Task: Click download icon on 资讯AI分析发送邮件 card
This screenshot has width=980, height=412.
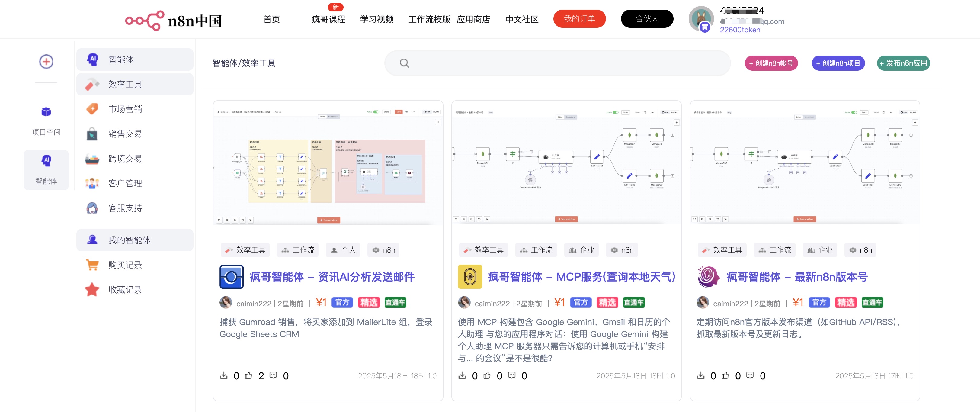Action: [224, 375]
